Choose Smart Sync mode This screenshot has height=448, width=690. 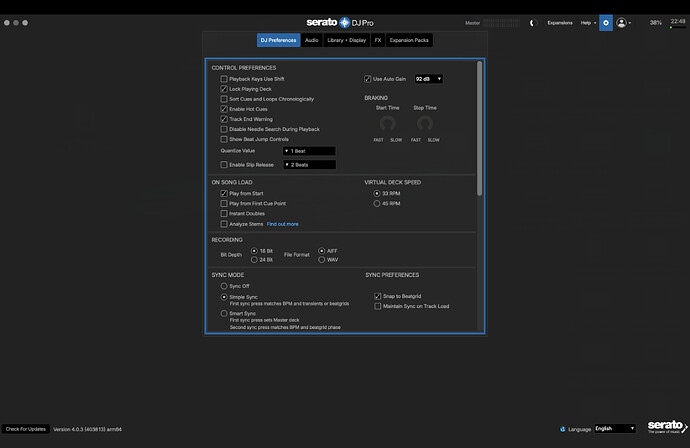[x=224, y=313]
